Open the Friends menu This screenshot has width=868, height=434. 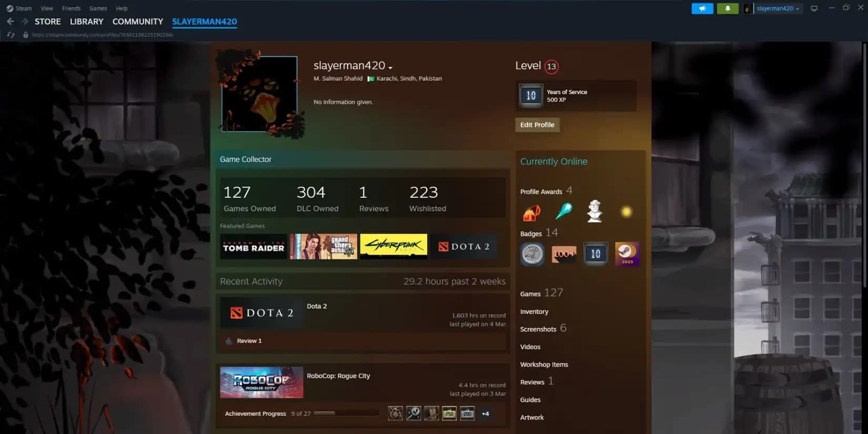point(71,8)
